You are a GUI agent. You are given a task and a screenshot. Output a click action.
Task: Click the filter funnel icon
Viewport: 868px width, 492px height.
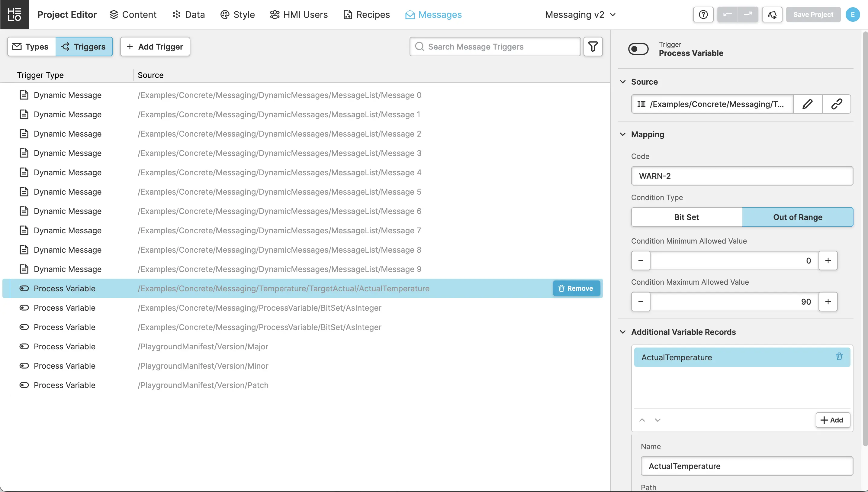click(x=593, y=47)
